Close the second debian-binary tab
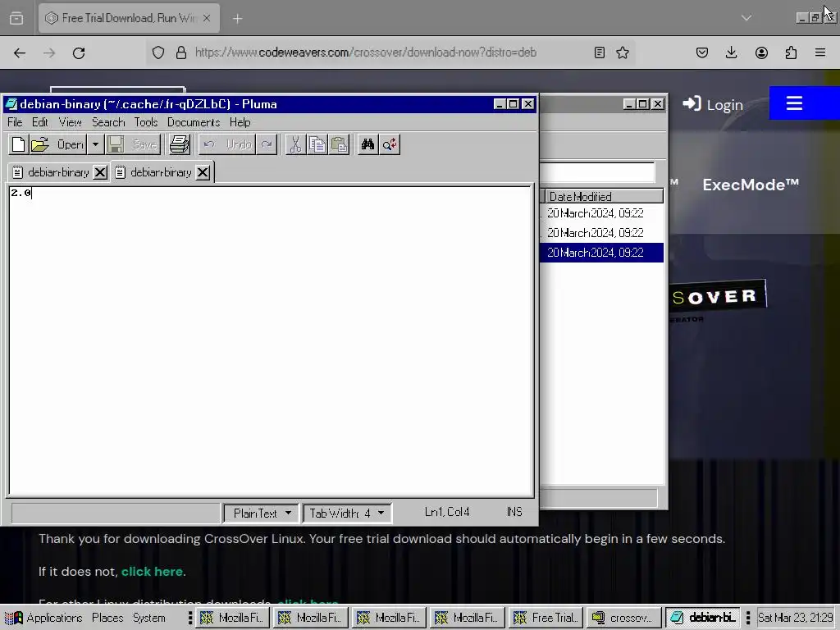Viewport: 840px width, 630px height. pos(203,172)
